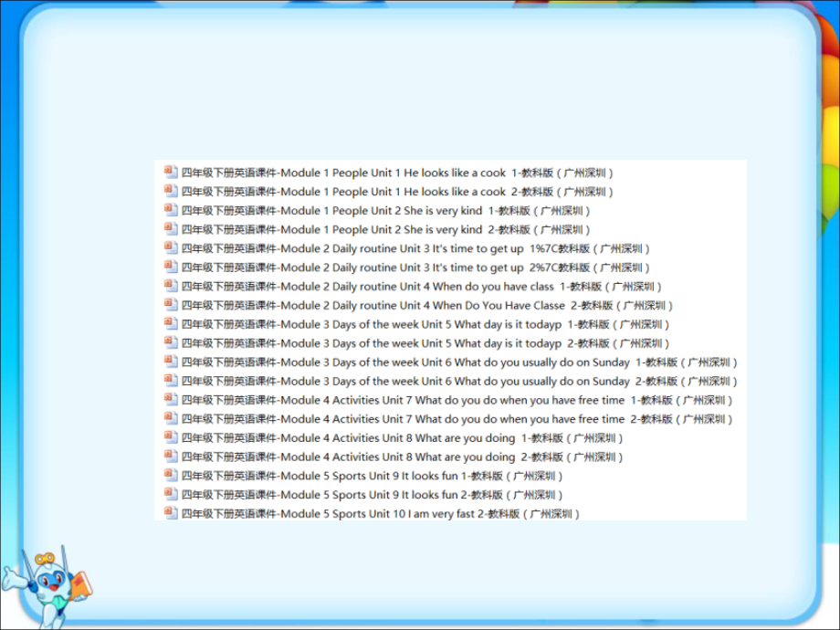The height and width of the screenshot is (630, 840).
Task: Select the file What day is it todayp 1
Action: 425,324
